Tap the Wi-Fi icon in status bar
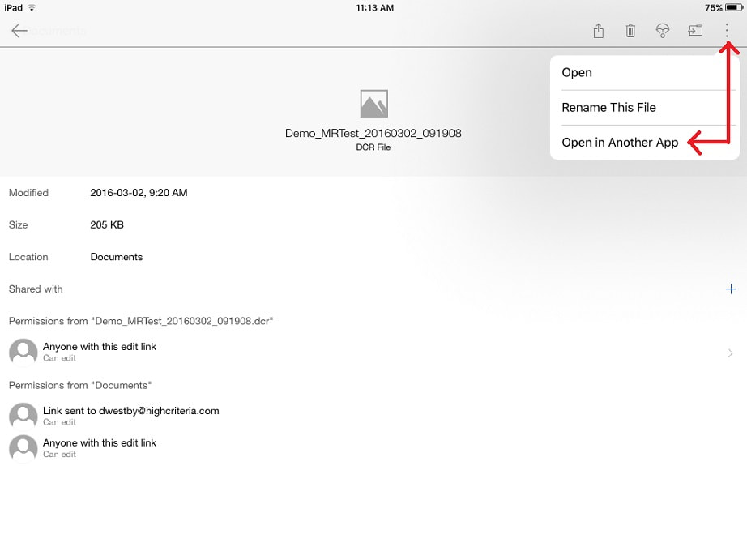747x560 pixels. (32, 7)
